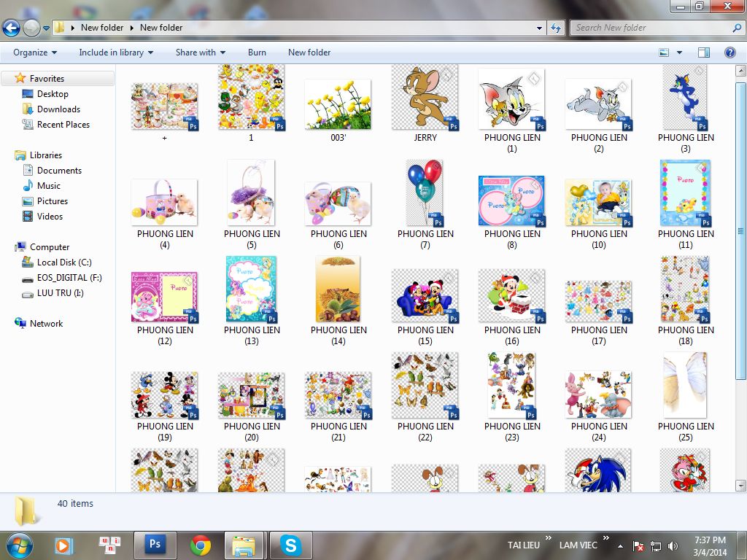Open Downloads in navigation pane
The width and height of the screenshot is (747, 560).
click(x=58, y=109)
